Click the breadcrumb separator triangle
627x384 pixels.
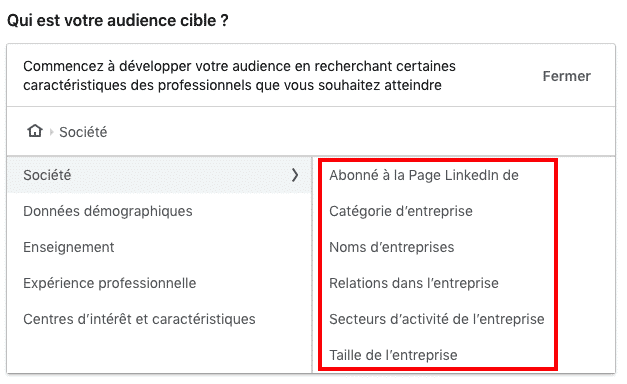pyautogui.click(x=52, y=132)
